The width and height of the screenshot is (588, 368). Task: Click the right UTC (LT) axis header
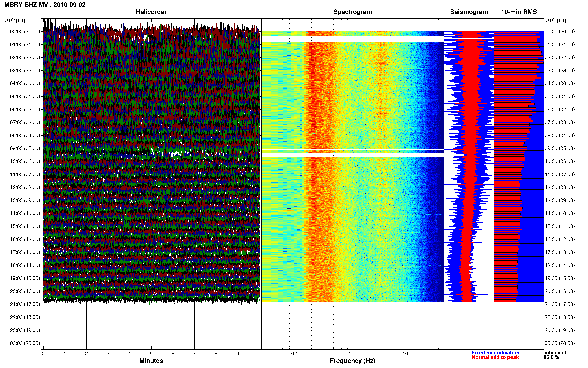[556, 20]
